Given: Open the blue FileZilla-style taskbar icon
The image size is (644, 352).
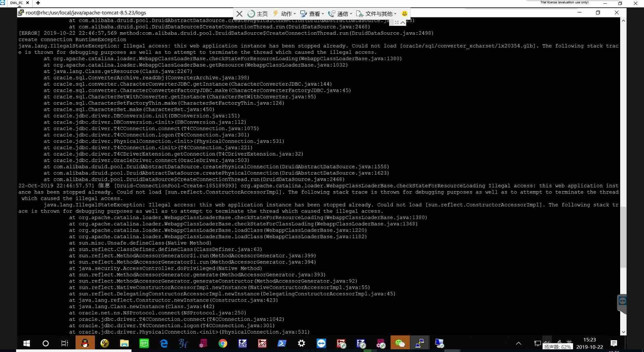Looking at the screenshot, I should point(243,343).
